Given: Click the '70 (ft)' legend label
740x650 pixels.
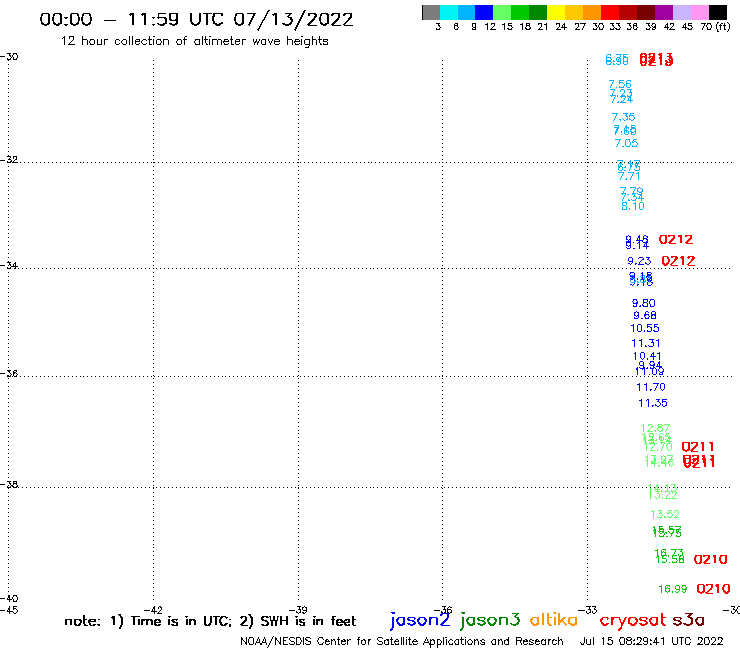Looking at the screenshot, I should pyautogui.click(x=715, y=27).
